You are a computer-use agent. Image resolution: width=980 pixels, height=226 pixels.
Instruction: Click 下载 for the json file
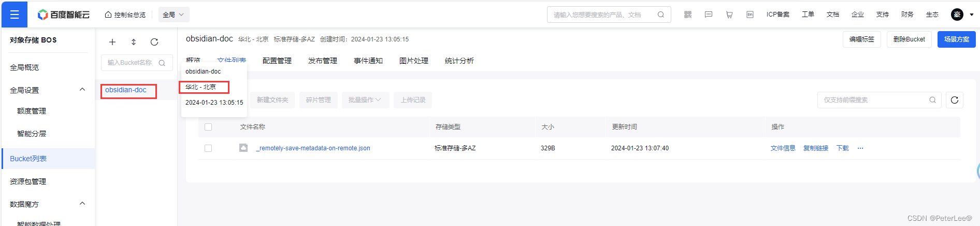(x=843, y=148)
